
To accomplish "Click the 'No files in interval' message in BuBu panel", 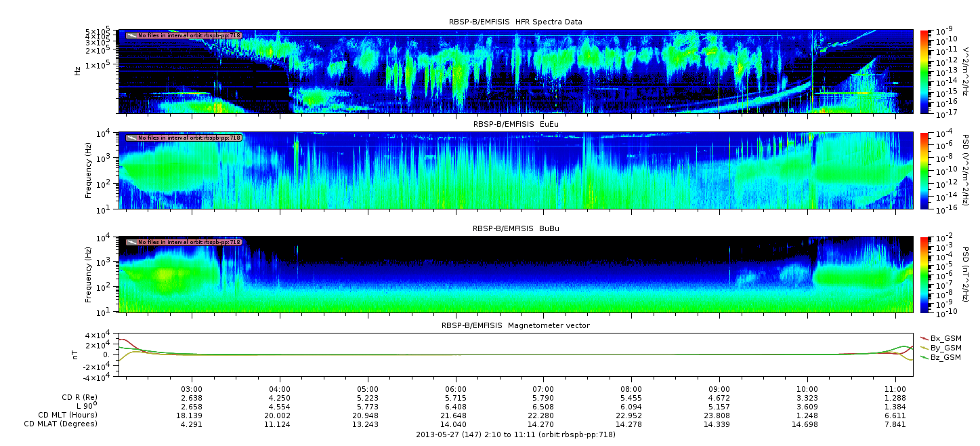I will point(189,242).
